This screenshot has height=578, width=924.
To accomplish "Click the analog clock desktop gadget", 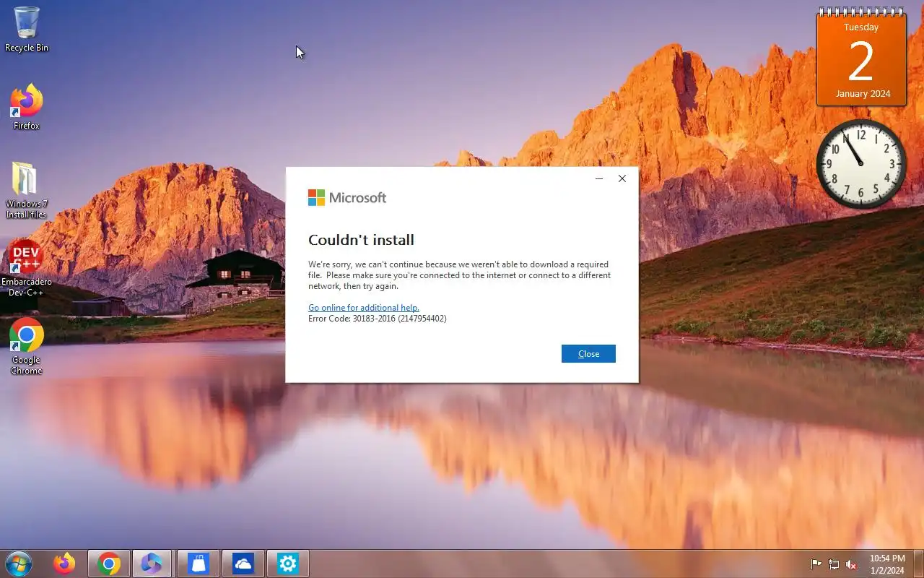I will pyautogui.click(x=860, y=164).
